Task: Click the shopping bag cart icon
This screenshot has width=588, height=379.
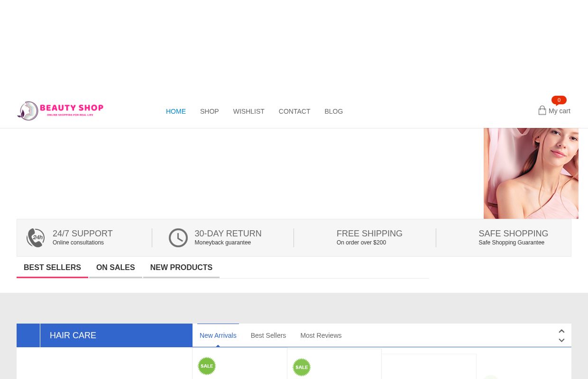Action: click(542, 110)
